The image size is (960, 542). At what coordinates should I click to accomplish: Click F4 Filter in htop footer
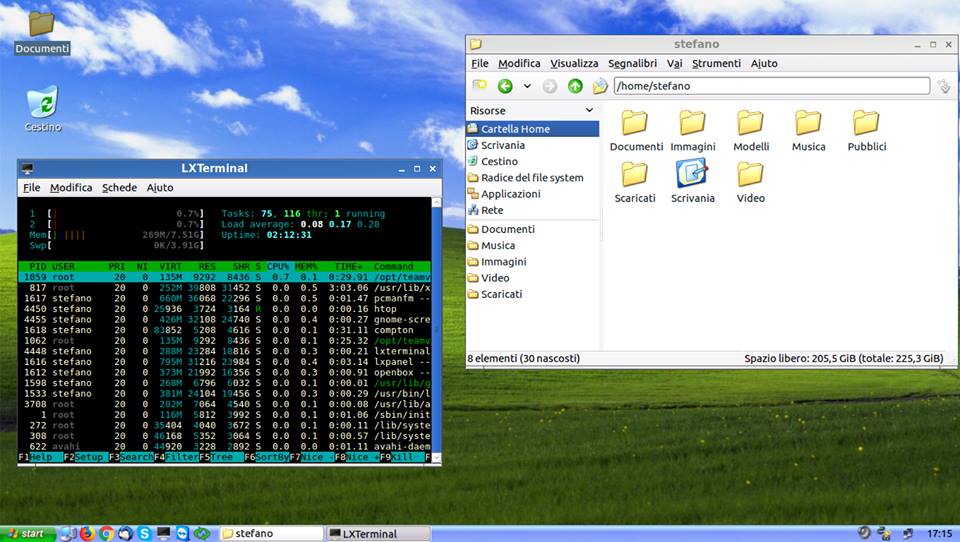point(176,457)
